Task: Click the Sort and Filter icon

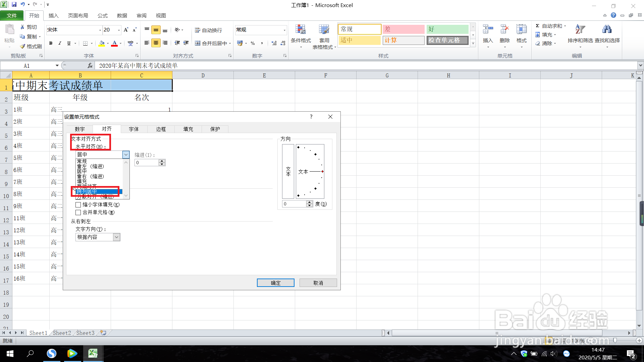Action: pyautogui.click(x=580, y=29)
